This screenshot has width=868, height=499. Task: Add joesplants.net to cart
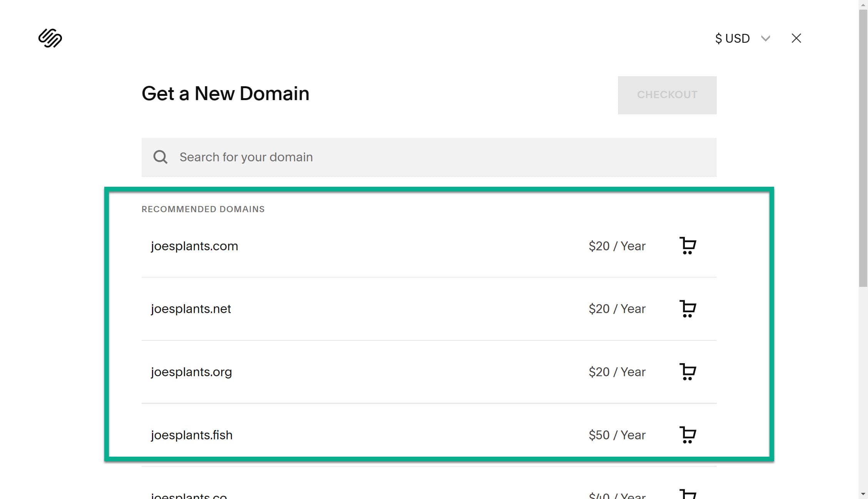[x=688, y=309]
